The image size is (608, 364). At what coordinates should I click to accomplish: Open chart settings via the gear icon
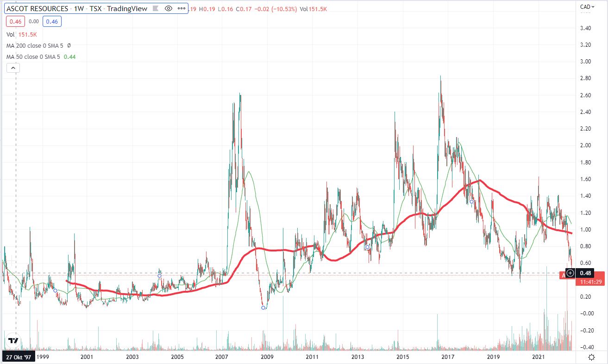tap(591, 357)
